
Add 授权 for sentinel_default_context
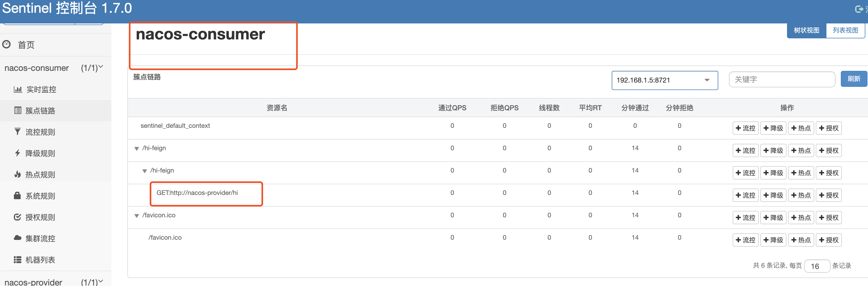point(829,128)
